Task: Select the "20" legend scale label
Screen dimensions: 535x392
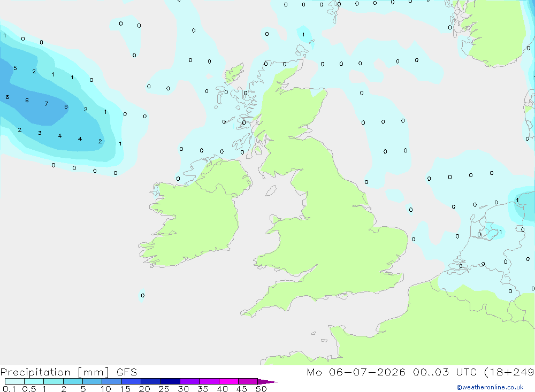Action: 144,389
